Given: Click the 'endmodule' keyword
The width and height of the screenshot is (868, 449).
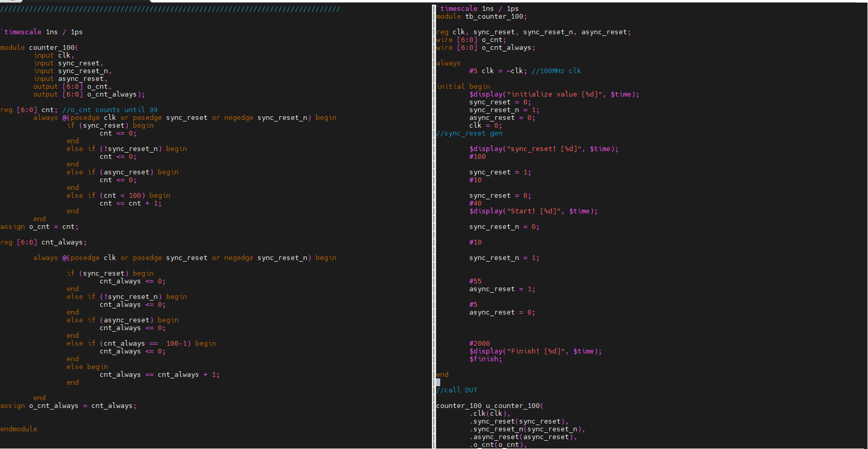Looking at the screenshot, I should [x=19, y=429].
